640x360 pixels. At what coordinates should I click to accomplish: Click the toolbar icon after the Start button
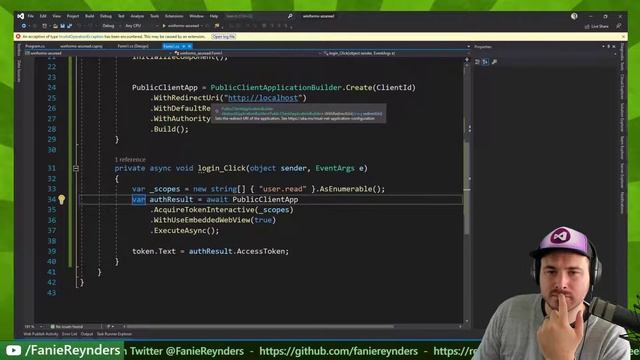click(217, 26)
